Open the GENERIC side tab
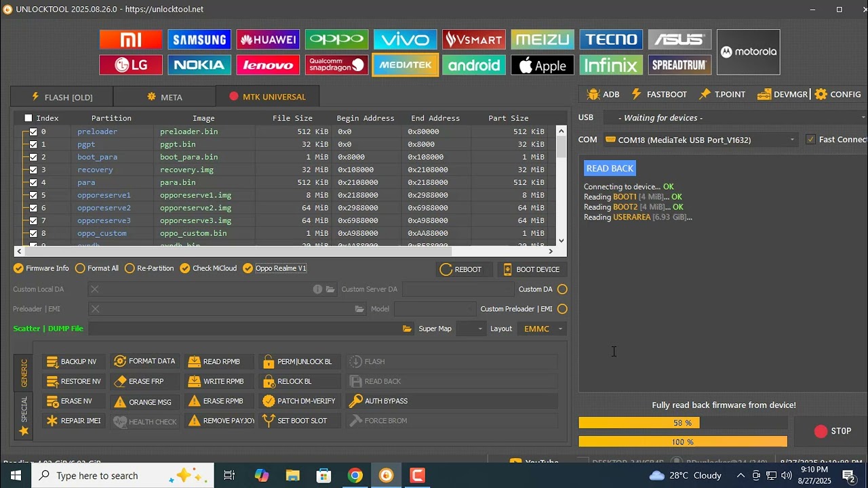The width and height of the screenshot is (868, 488). (x=24, y=373)
